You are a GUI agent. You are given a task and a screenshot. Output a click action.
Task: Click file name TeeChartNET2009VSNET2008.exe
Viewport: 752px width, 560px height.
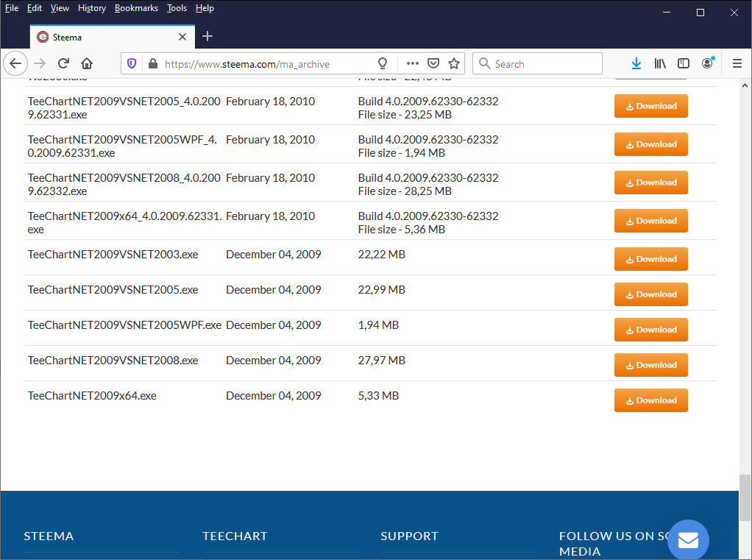(113, 361)
